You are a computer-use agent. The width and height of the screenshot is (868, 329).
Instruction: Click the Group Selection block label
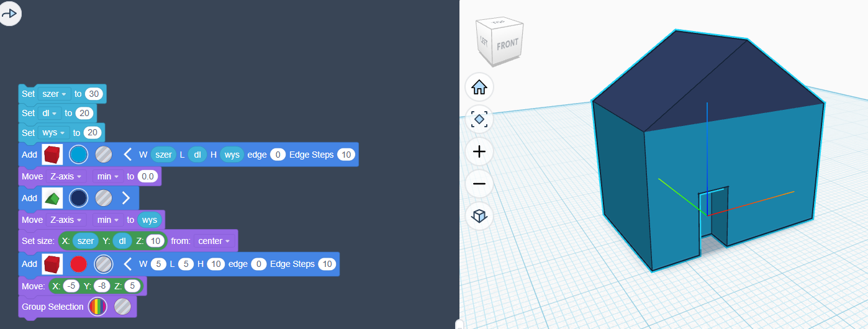coord(52,307)
